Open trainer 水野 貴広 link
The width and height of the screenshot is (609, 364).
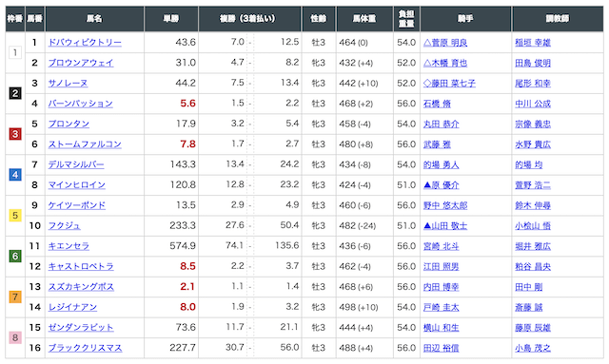[533, 144]
